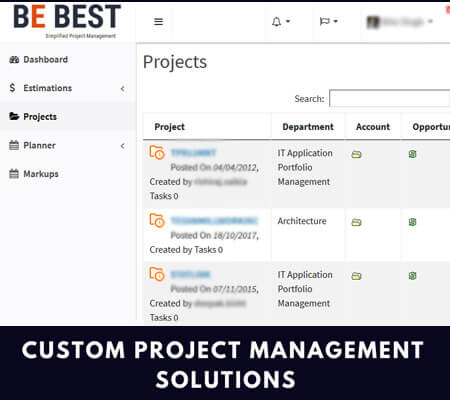Open the third row's yellow account icon
This screenshot has width=450, height=400.
click(x=356, y=276)
